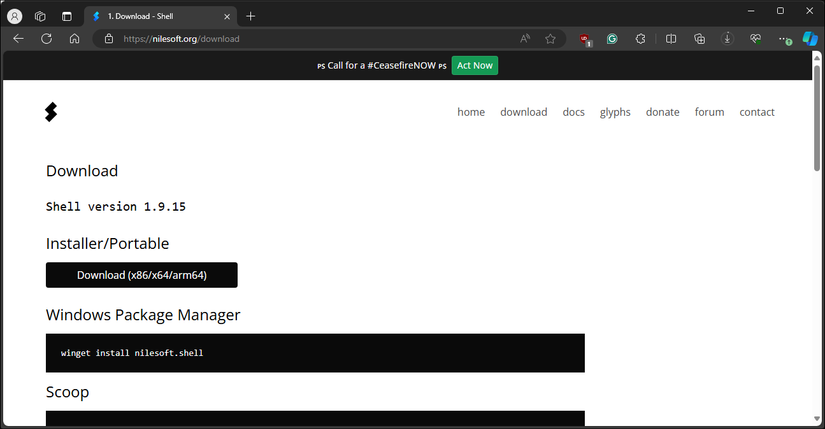Click the page vertical scrollbar thumb
This screenshot has height=429, width=825.
[x=817, y=118]
